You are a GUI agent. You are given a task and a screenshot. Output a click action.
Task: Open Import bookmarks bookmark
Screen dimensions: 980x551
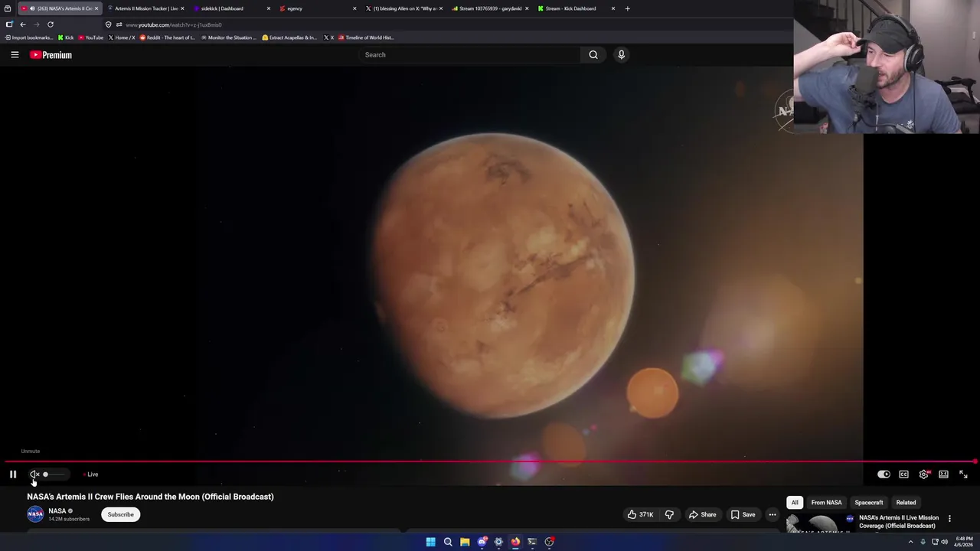(x=29, y=37)
